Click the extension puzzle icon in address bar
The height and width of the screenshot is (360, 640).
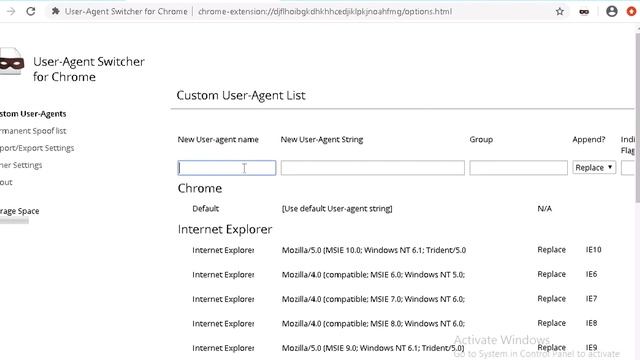pyautogui.click(x=55, y=11)
